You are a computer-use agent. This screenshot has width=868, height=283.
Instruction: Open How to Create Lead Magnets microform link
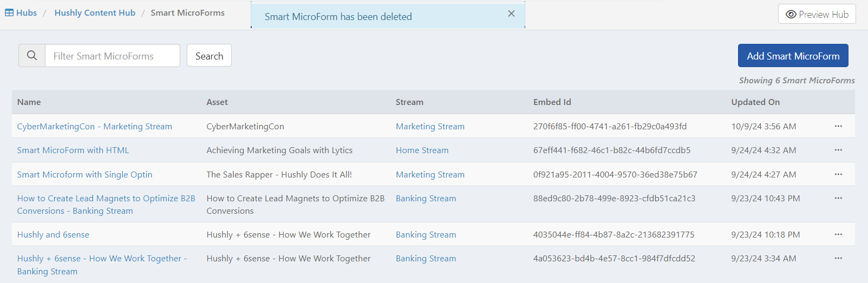click(x=106, y=205)
